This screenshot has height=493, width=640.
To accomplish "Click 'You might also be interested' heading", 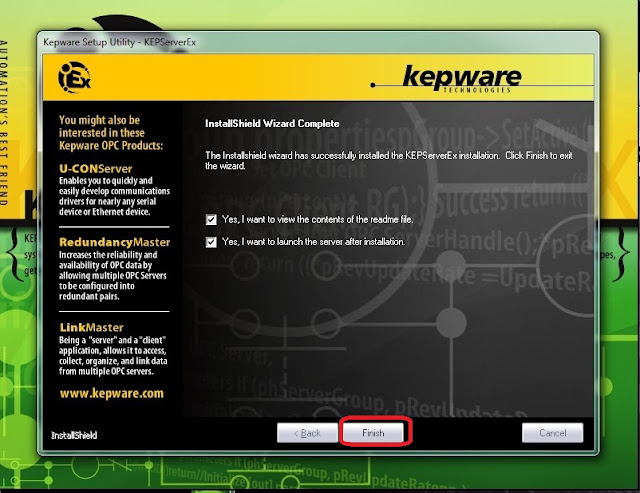I will click(x=111, y=133).
